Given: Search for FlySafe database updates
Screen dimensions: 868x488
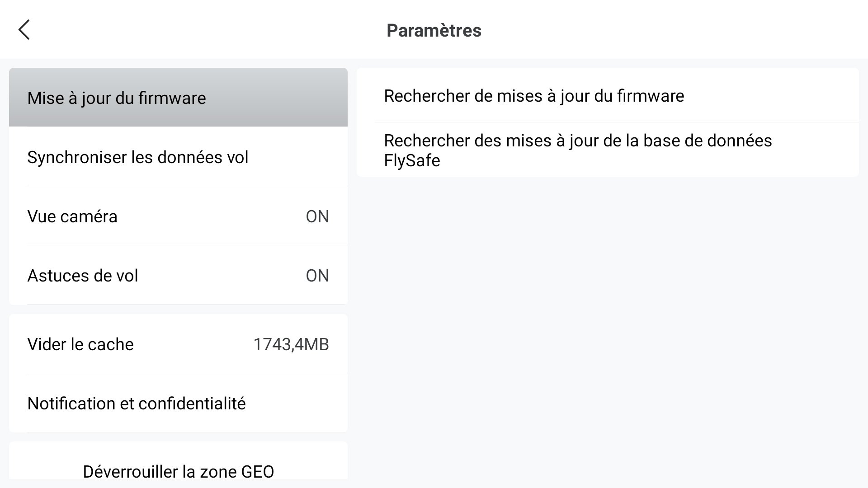Looking at the screenshot, I should [x=608, y=150].
